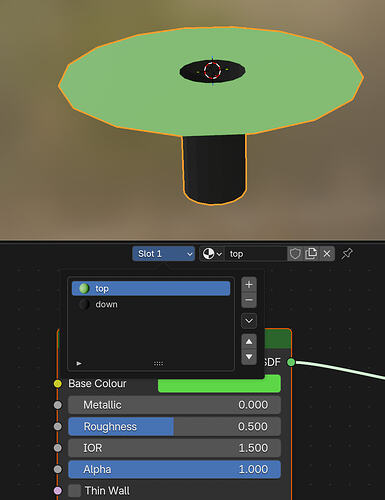Click the yellow Base Colour input socket

[x=58, y=384]
